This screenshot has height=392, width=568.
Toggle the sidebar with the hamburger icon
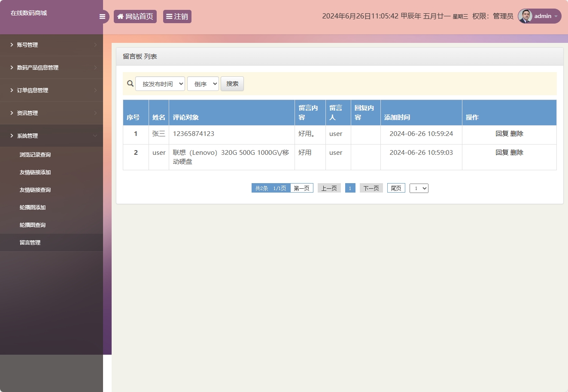(102, 16)
